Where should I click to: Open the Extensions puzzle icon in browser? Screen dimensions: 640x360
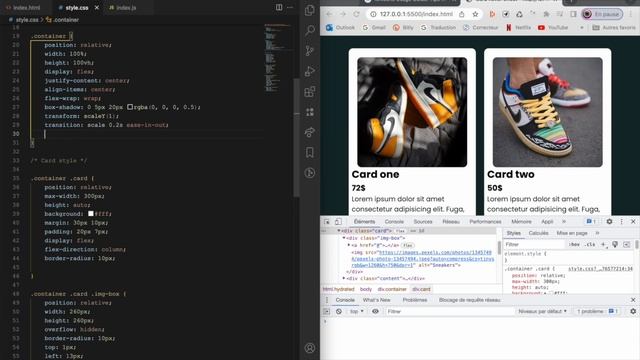pos(546,14)
